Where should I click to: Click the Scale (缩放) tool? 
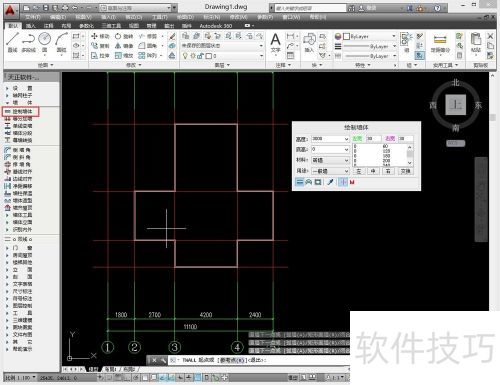point(124,56)
